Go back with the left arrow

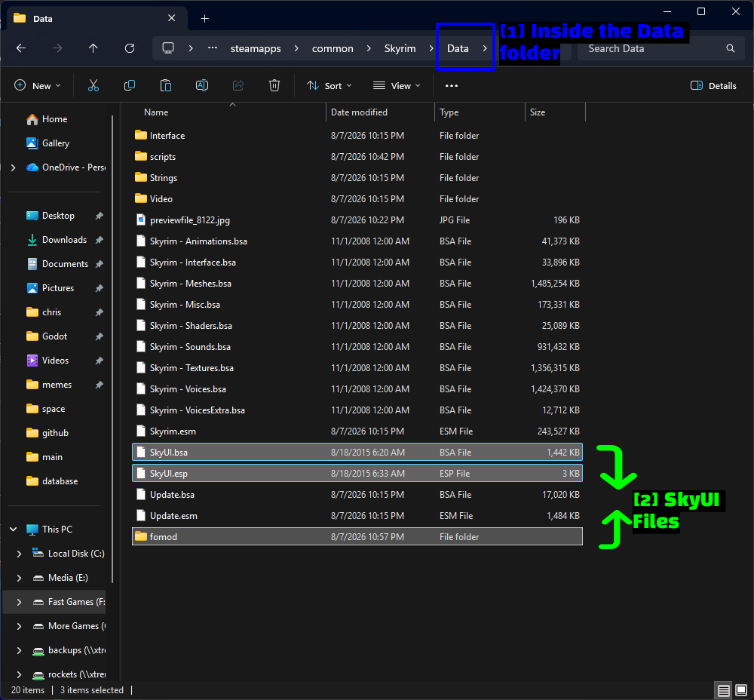pyautogui.click(x=21, y=48)
